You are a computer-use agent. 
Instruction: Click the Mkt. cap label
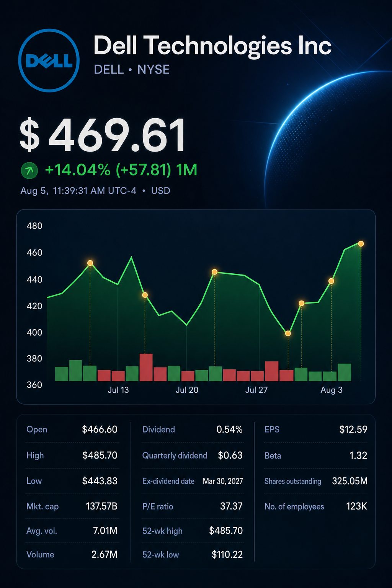click(x=42, y=507)
